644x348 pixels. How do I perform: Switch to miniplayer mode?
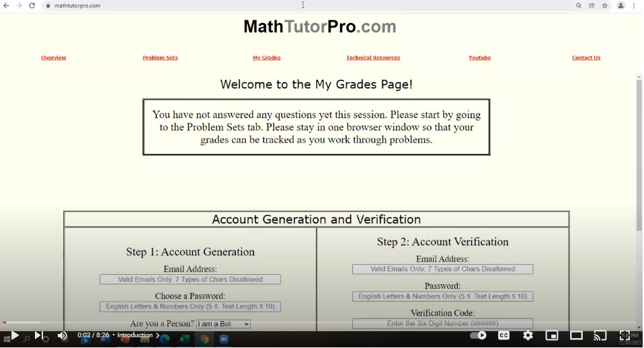(x=552, y=336)
